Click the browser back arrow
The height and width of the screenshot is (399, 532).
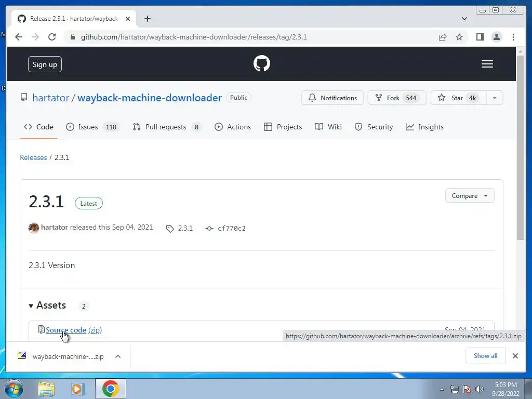pos(19,37)
